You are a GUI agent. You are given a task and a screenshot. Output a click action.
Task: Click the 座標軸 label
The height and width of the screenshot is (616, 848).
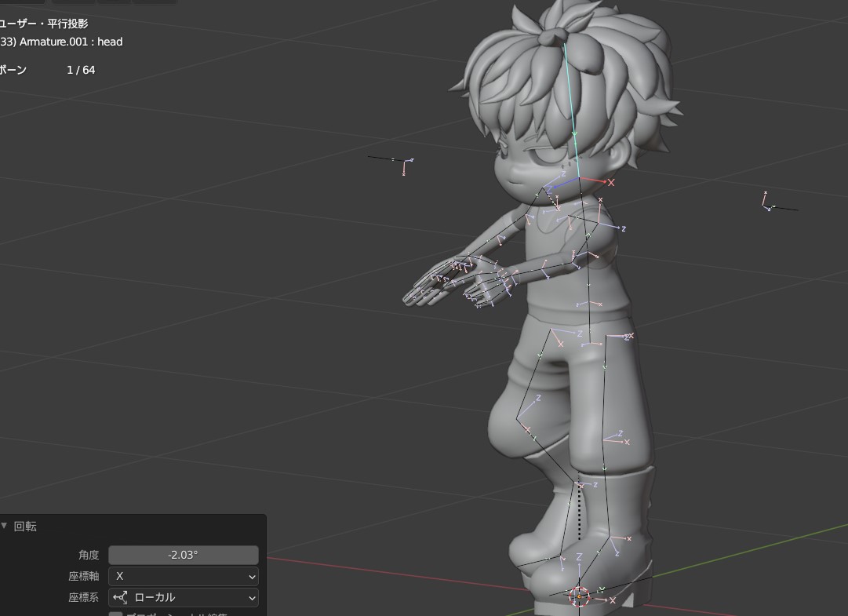[x=84, y=577]
